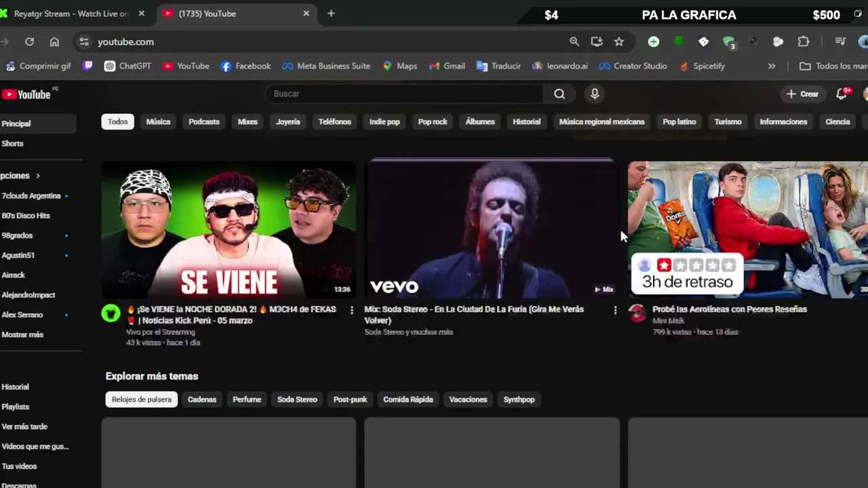Click the Crear button
Screen dimensions: 868x488
tap(803, 94)
